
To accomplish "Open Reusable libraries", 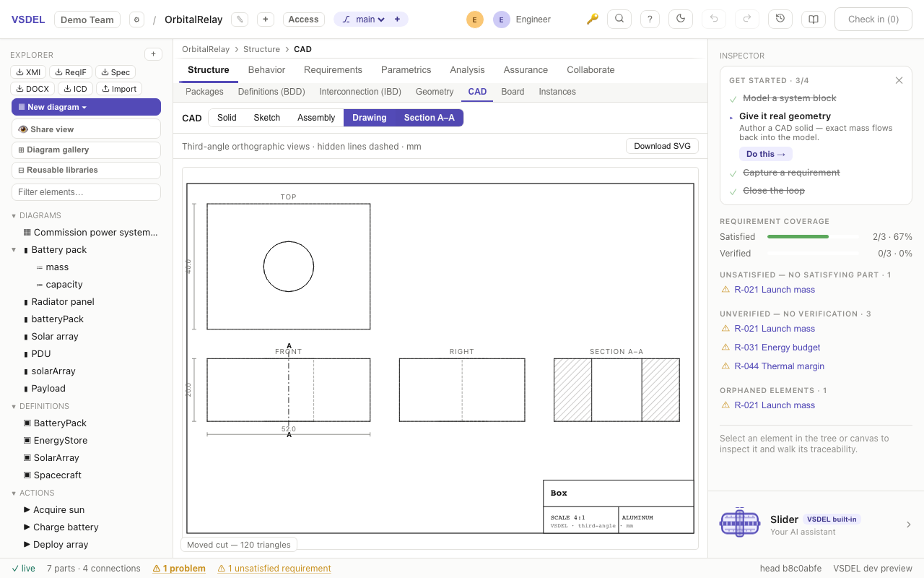I will tap(86, 170).
